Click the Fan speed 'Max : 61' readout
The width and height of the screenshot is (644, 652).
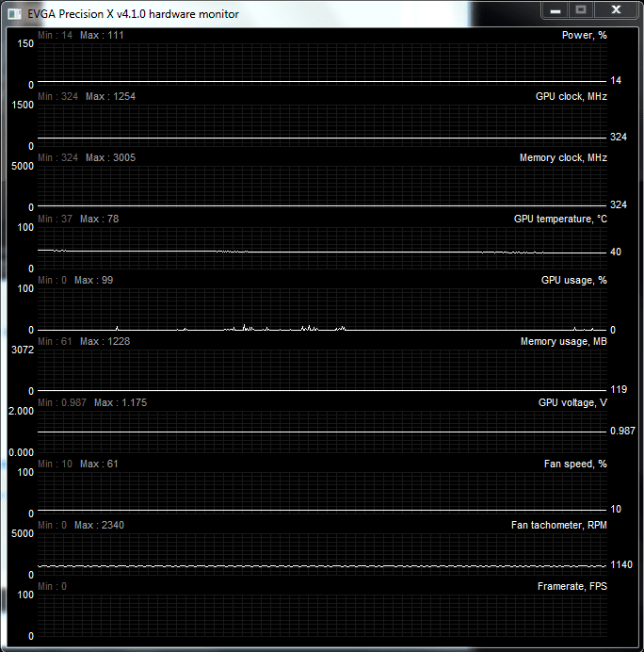99,464
